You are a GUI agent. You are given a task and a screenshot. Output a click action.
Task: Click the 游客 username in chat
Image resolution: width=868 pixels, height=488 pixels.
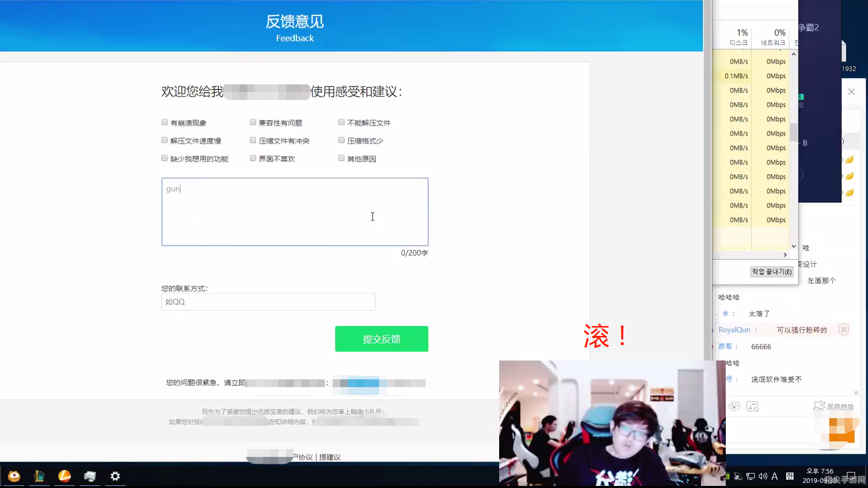point(725,346)
